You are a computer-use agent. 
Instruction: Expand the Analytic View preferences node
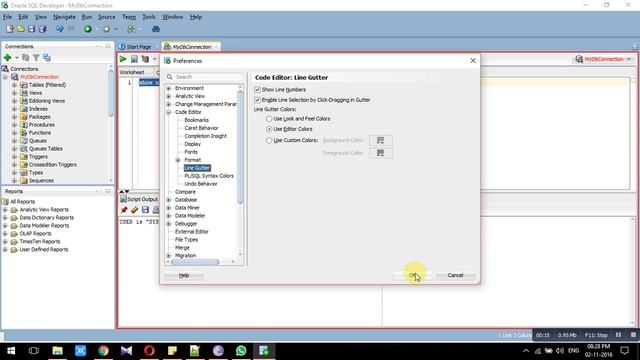tap(169, 96)
